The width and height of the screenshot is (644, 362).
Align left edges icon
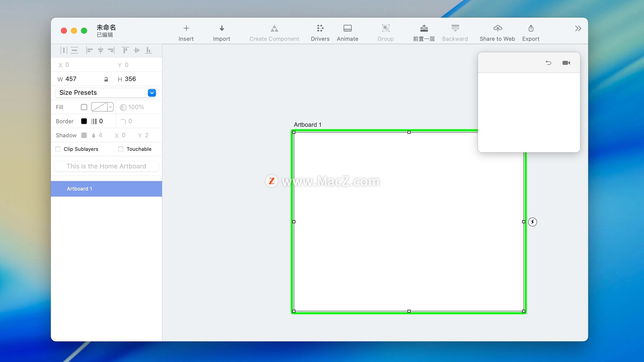[89, 51]
